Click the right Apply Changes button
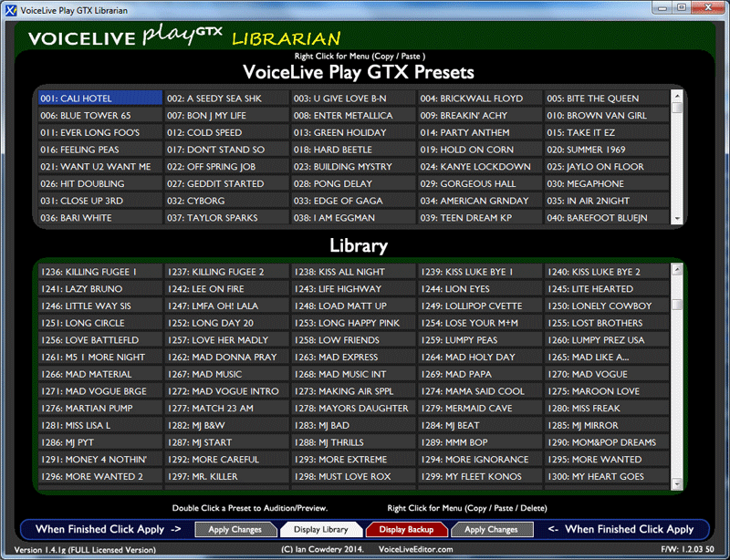The height and width of the screenshot is (560, 730). (491, 529)
